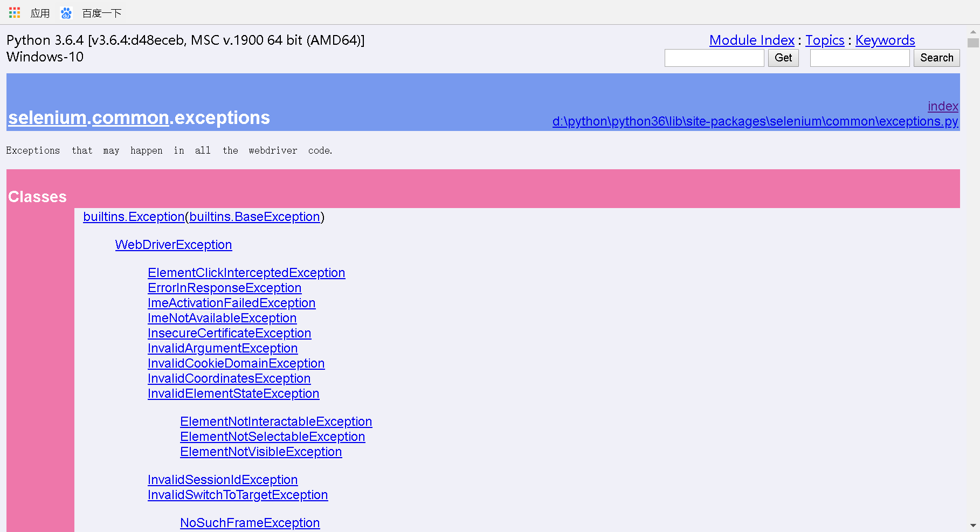The image size is (980, 532).
Task: Jump to WebDriverException class
Action: tap(174, 245)
